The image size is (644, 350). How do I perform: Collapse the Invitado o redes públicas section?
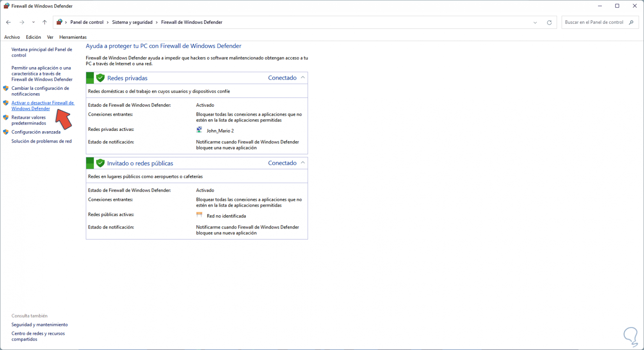tap(302, 163)
